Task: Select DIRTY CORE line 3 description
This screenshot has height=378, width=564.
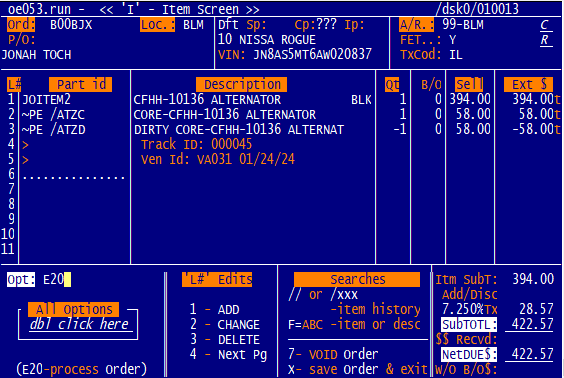Action: tap(239, 129)
